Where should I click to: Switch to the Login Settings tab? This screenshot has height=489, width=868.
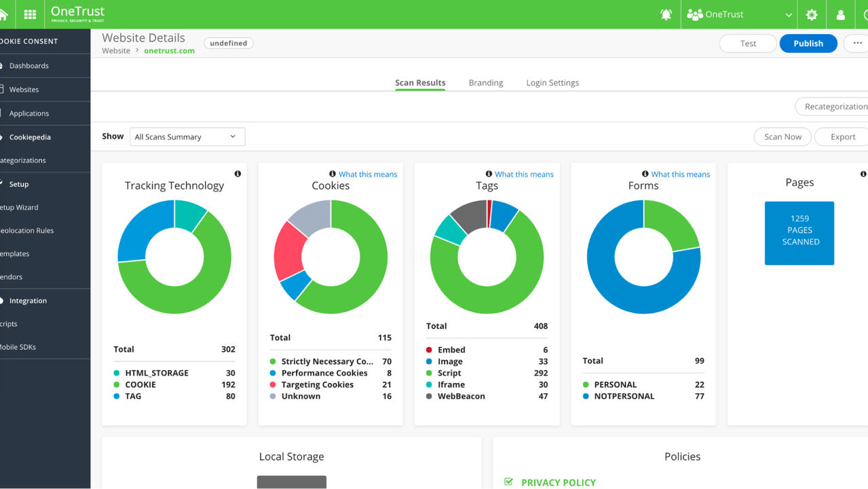[552, 83]
